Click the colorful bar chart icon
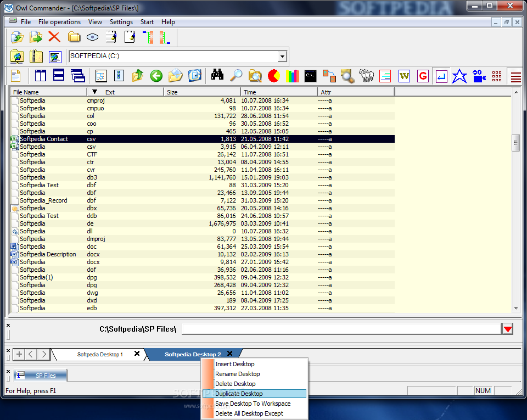The width and height of the screenshot is (527, 420). coord(293,76)
